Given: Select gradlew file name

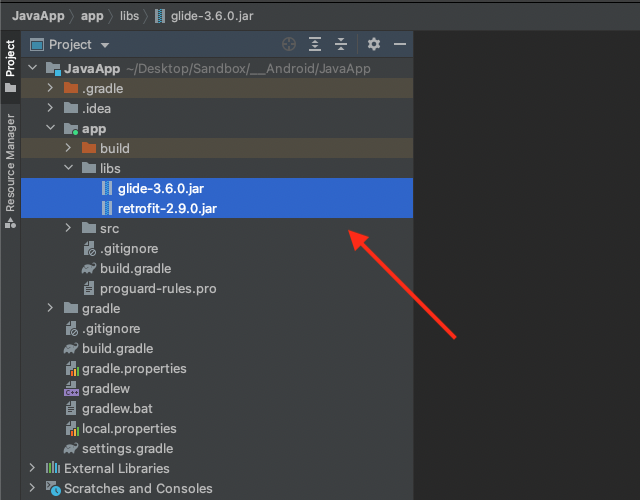Looking at the screenshot, I should (x=106, y=388).
